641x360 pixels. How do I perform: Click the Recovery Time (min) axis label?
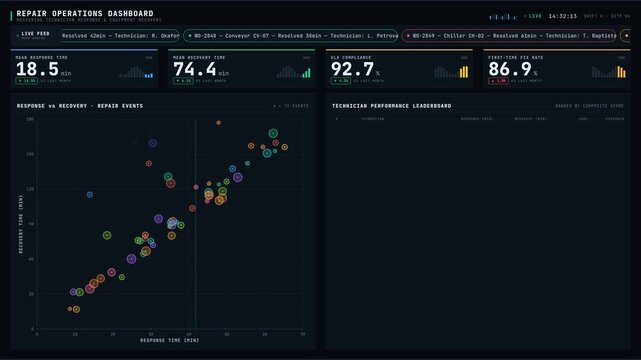coord(20,224)
